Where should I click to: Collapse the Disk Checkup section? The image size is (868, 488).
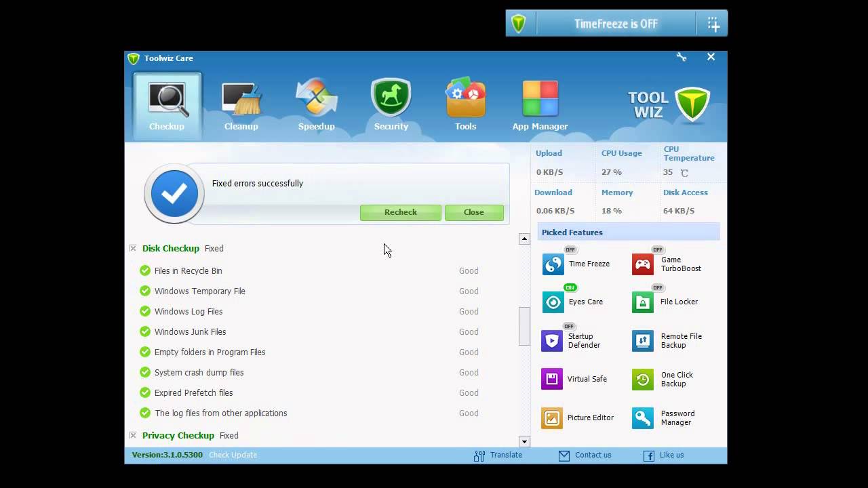(x=133, y=249)
